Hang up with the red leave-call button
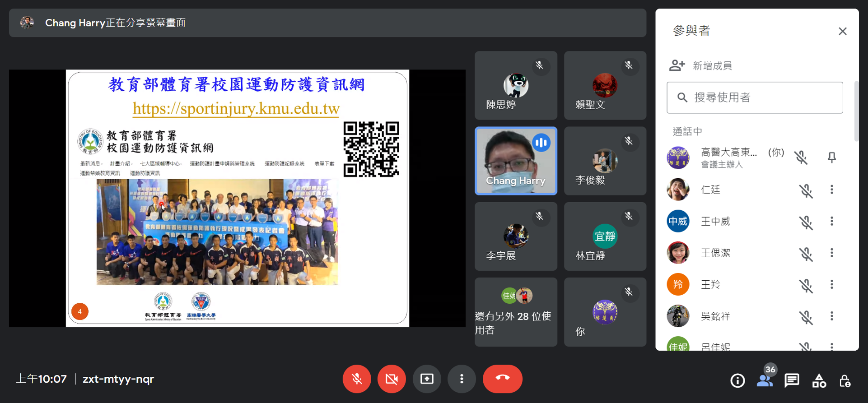 (503, 379)
